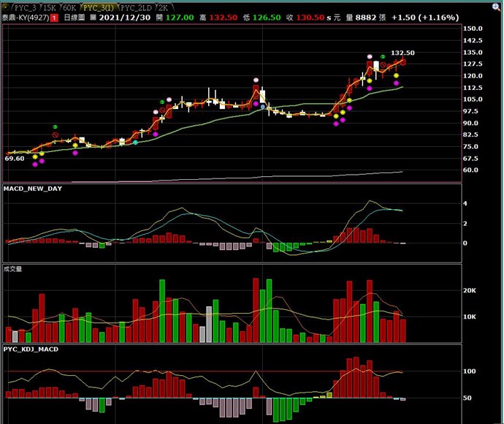Click the green marker left of 132.50
504x424 pixels.
pyautogui.click(x=383, y=56)
